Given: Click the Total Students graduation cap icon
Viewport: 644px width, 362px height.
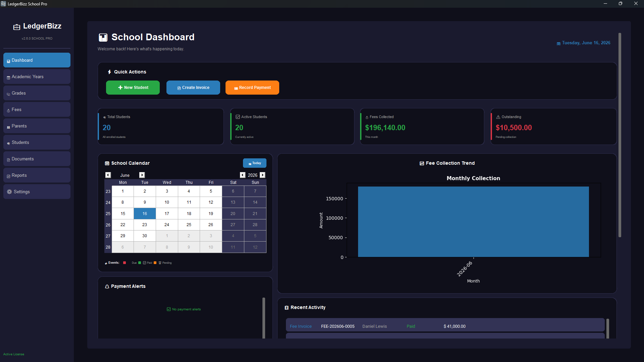Looking at the screenshot, I should (x=105, y=117).
